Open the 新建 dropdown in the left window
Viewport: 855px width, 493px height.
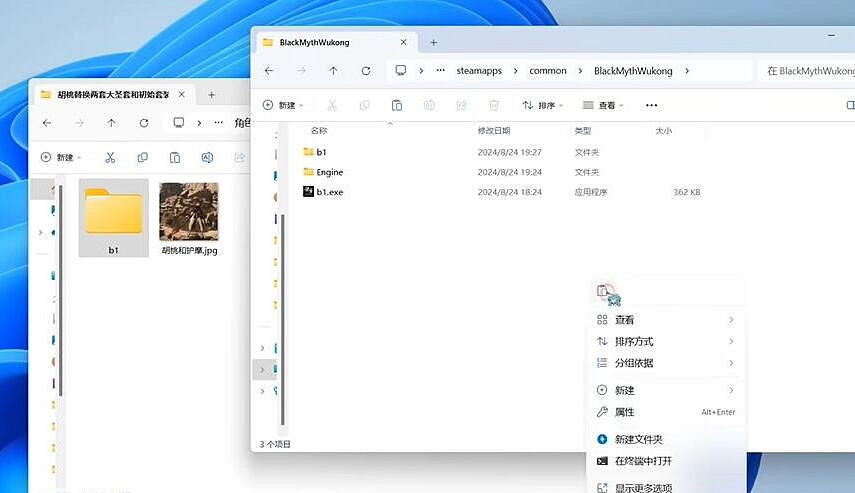(61, 158)
